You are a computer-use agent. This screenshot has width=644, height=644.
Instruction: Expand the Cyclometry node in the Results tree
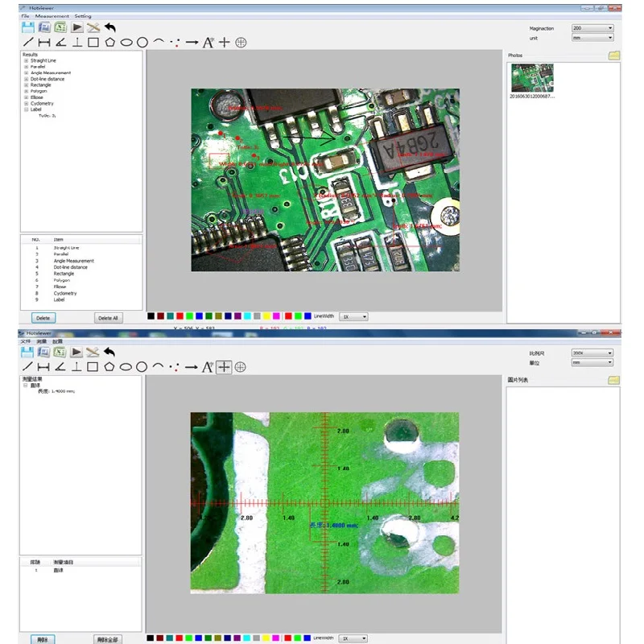(27, 104)
